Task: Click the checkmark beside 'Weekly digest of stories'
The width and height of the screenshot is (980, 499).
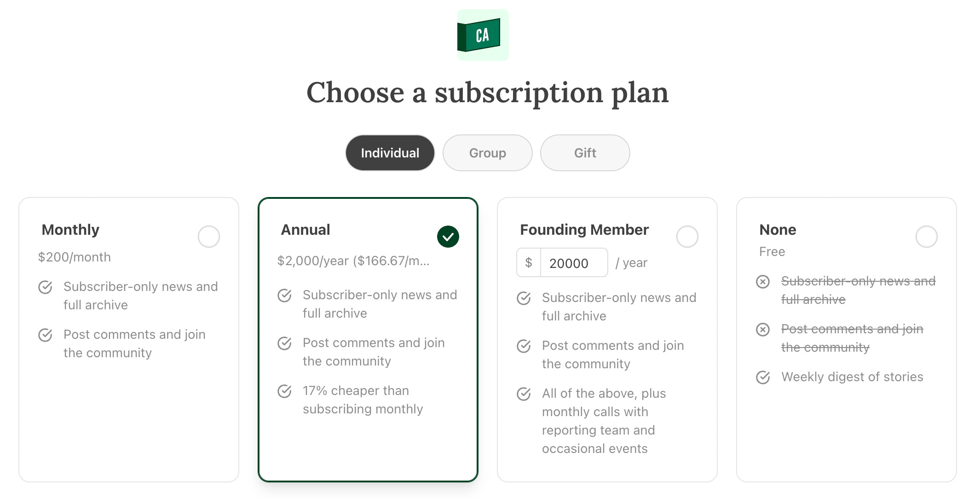Action: [763, 377]
